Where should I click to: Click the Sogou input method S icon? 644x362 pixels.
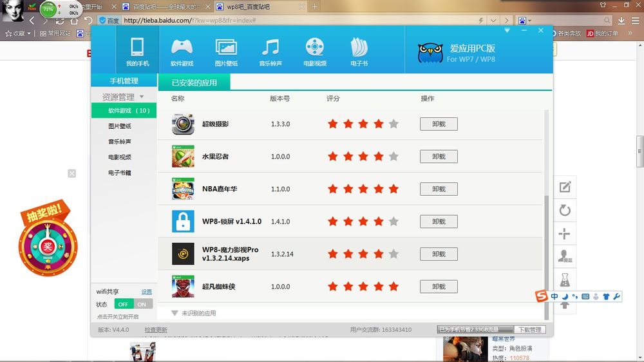542,296
